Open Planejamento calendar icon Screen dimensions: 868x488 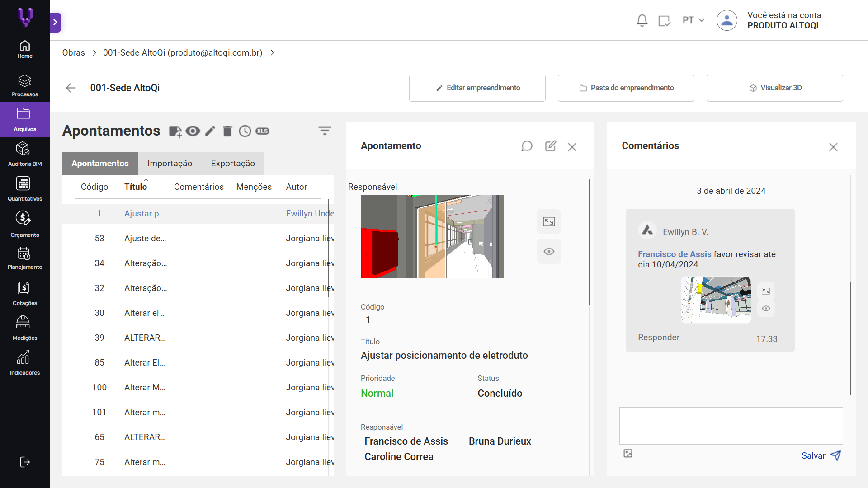point(24,253)
